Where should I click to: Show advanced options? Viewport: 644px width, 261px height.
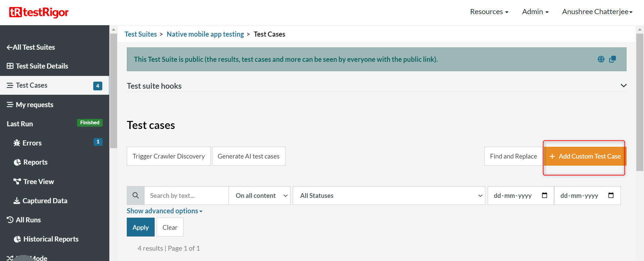tap(164, 211)
